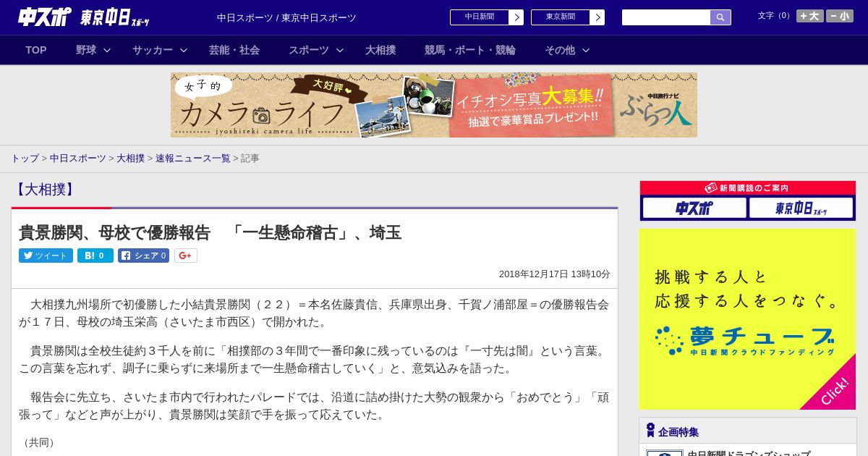Open the 中日新聞 link button
Viewport: 868px width, 456px height.
(480, 17)
